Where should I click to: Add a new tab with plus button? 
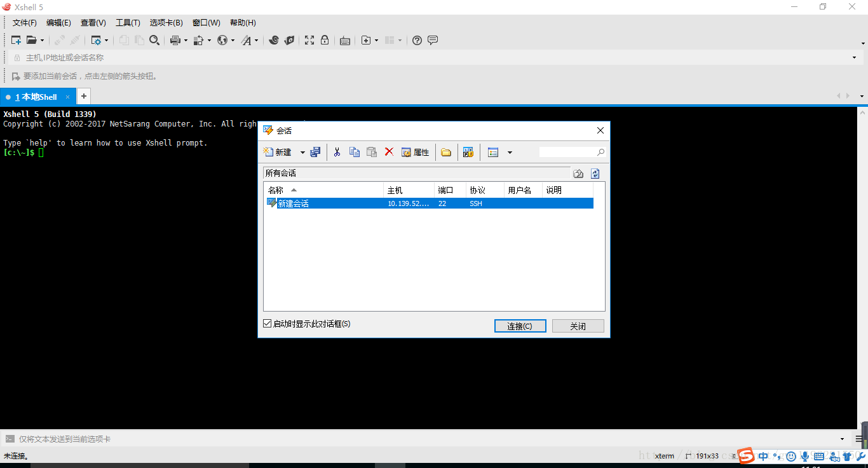click(83, 97)
